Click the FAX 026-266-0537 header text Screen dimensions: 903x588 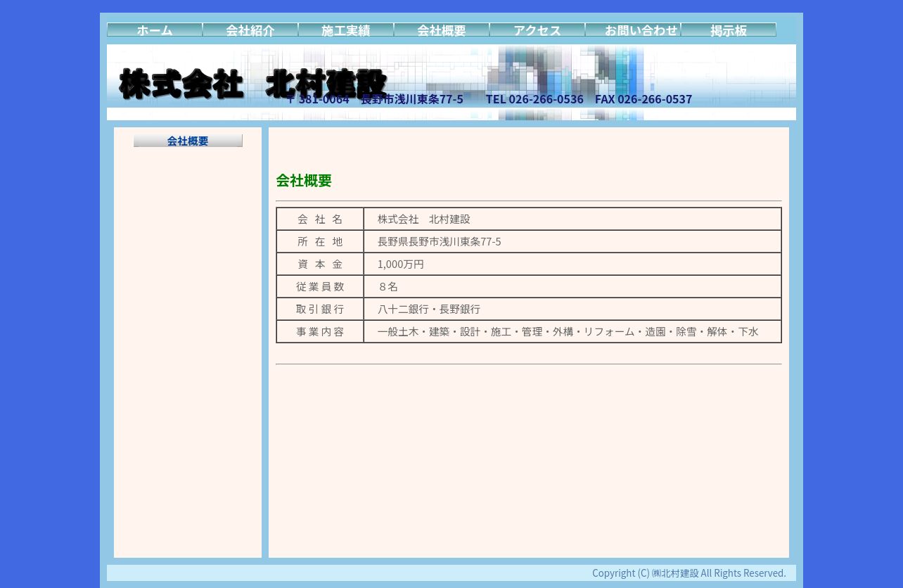tap(643, 99)
